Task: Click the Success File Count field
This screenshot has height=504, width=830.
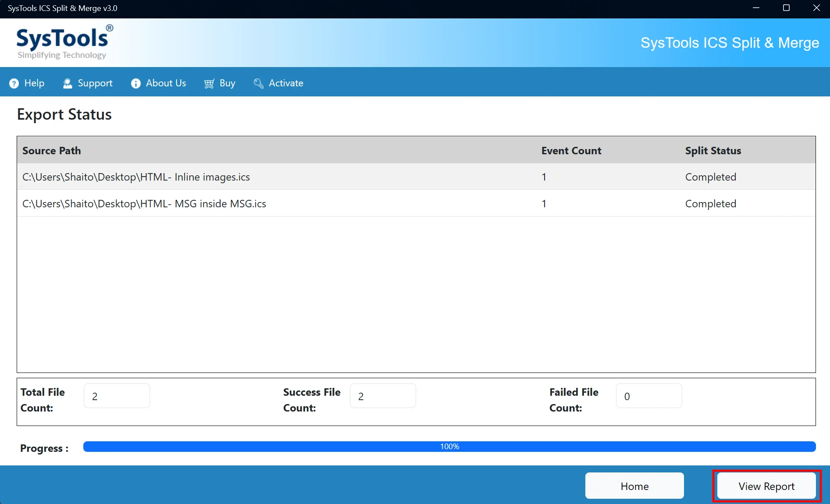Action: click(383, 396)
